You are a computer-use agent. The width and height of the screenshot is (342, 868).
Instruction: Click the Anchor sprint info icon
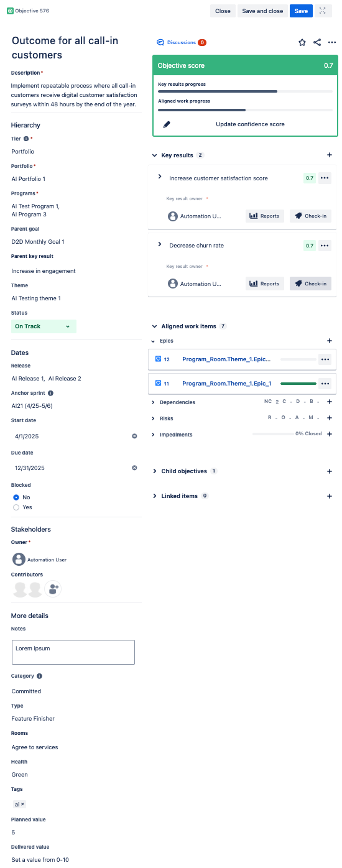point(50,393)
